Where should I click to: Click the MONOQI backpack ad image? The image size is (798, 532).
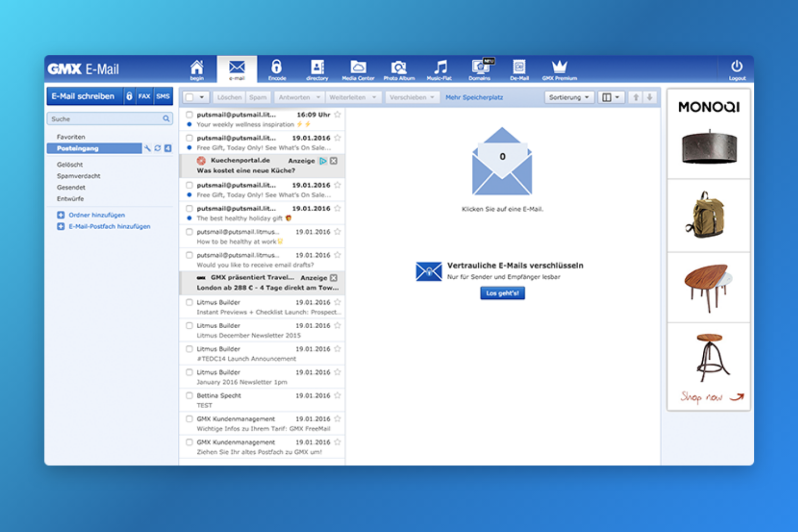[708, 215]
